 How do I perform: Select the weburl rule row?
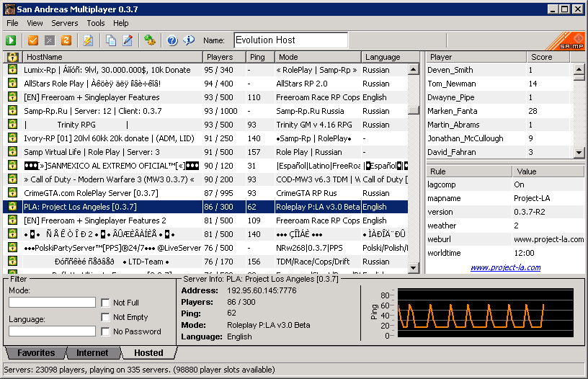coord(505,239)
